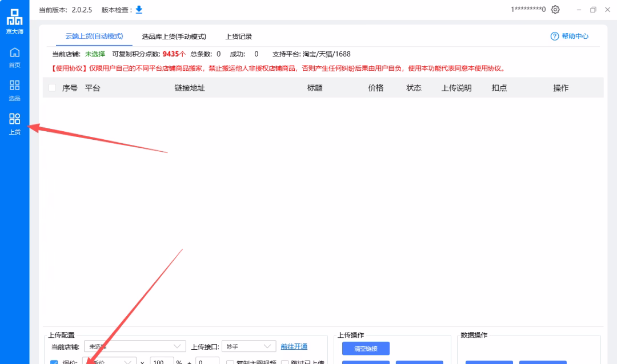Toggle the select-all checkbox in the list header
The image size is (617, 364).
click(x=52, y=87)
